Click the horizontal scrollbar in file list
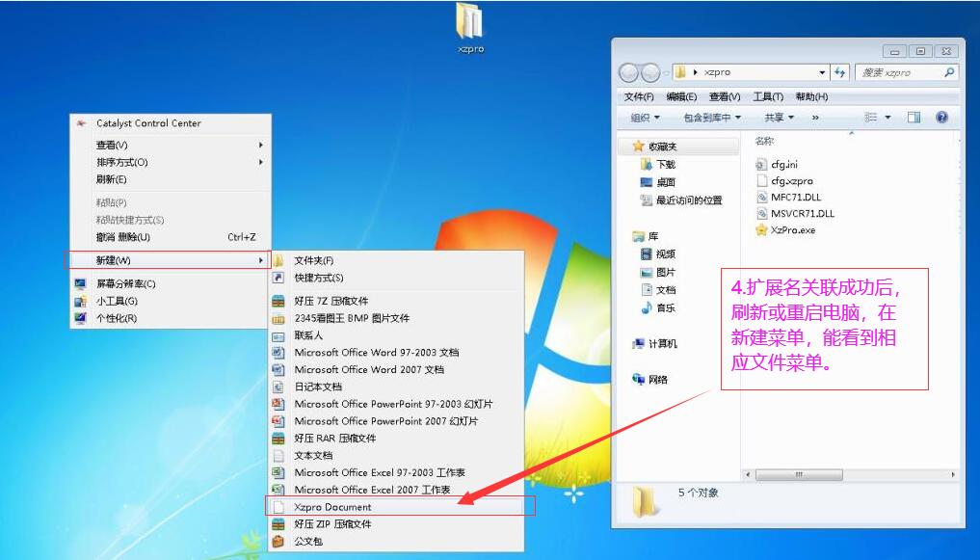 [799, 475]
